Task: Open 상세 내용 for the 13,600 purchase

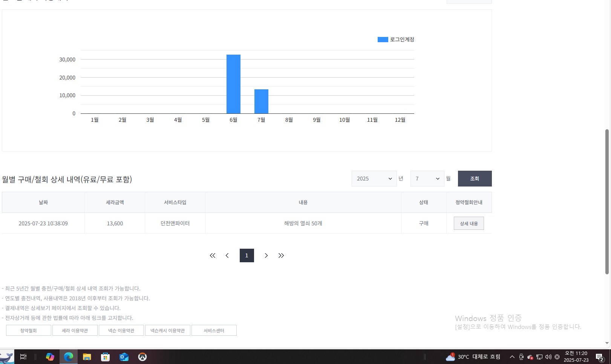Action: (469, 223)
